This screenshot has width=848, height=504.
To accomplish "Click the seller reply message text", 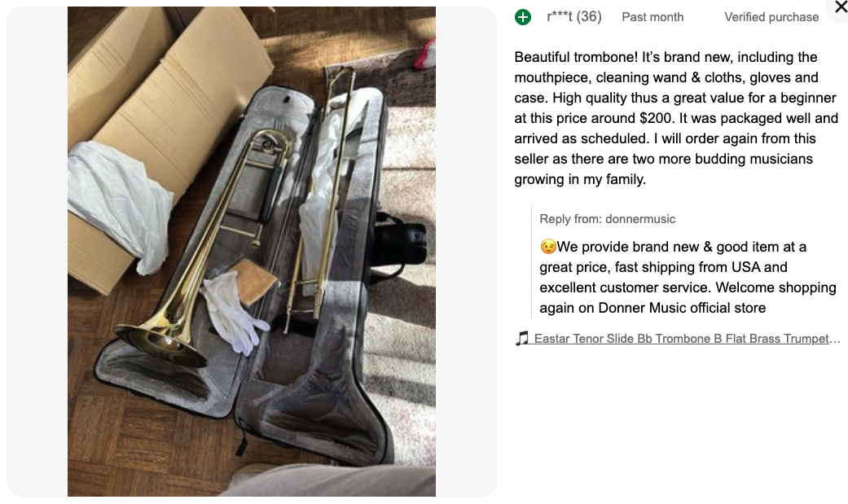I will (688, 278).
